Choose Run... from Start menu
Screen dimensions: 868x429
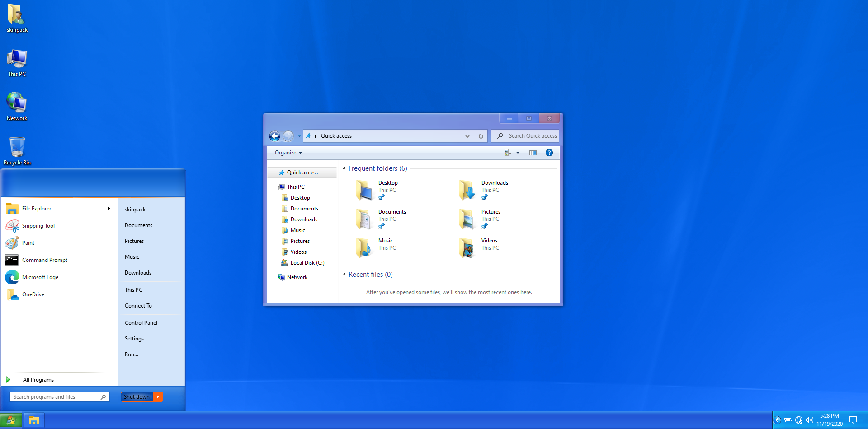(x=132, y=354)
